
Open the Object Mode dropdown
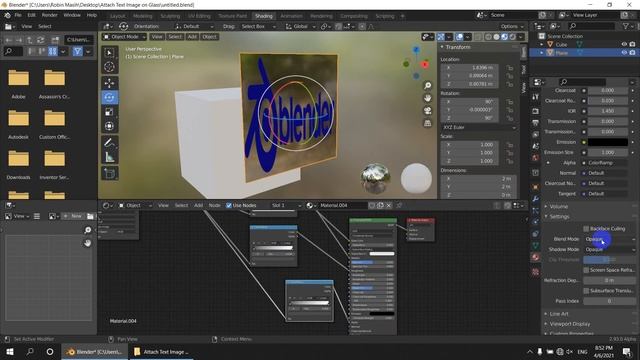click(124, 37)
